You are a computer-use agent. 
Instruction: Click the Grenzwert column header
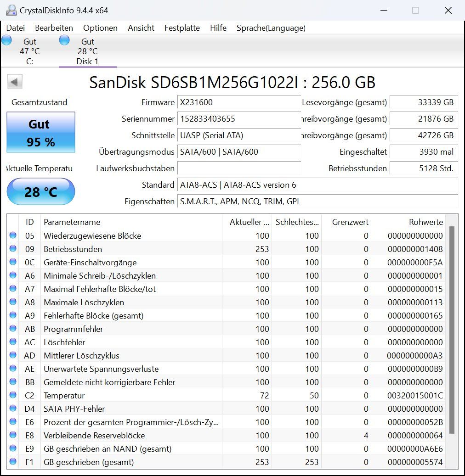pos(346,222)
